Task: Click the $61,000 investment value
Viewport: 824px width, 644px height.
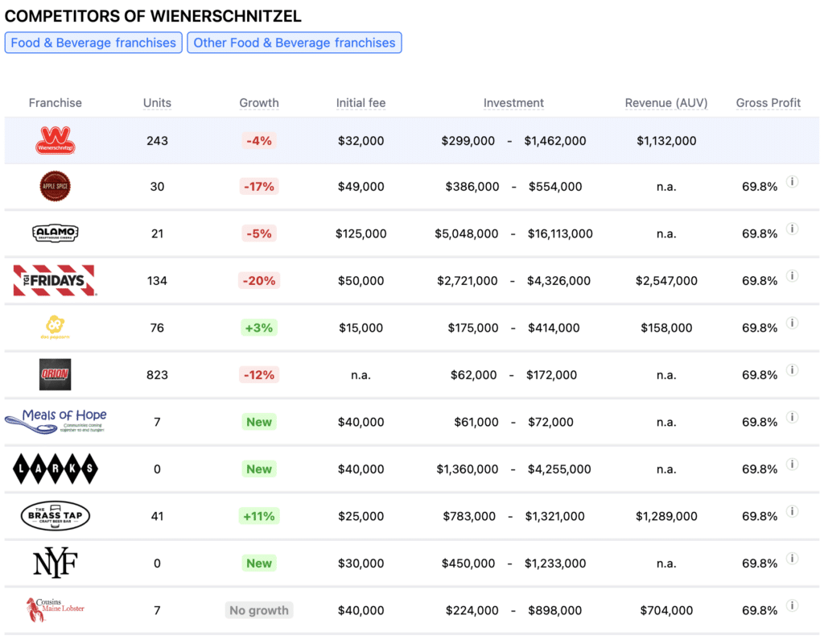Action: pos(476,422)
